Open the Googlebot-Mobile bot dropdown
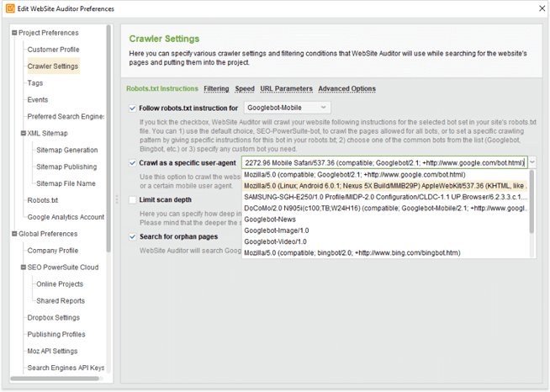 pos(288,108)
